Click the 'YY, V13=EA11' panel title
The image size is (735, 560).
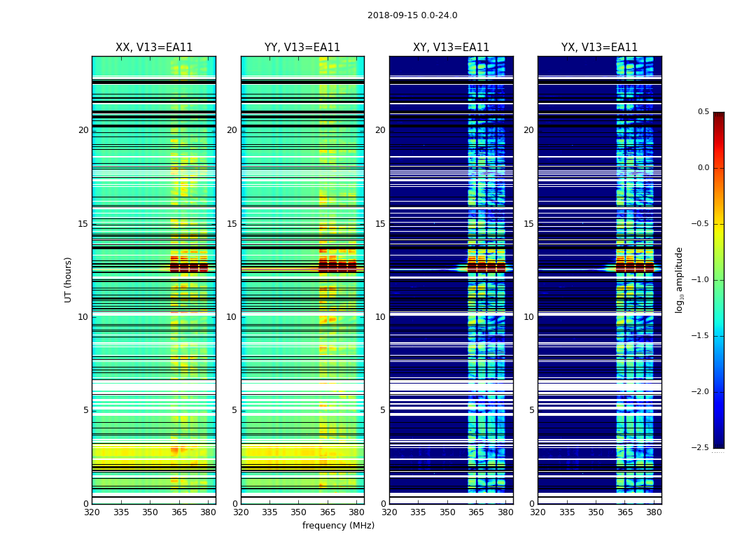pos(302,48)
